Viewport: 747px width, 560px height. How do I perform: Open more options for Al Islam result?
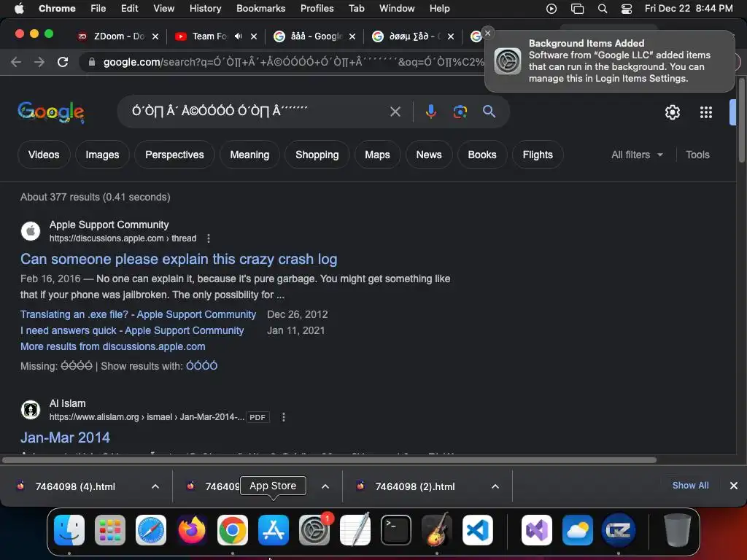(284, 417)
